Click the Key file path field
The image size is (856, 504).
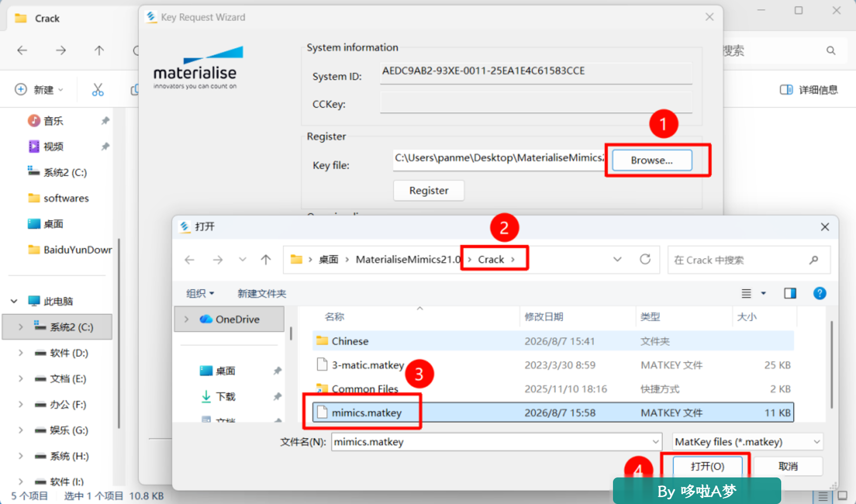(499, 160)
